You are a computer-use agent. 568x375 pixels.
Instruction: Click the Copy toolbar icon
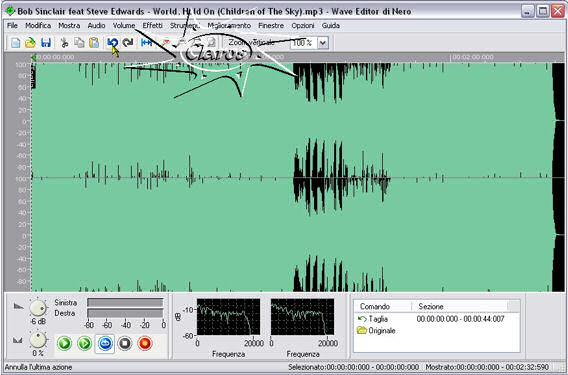79,43
